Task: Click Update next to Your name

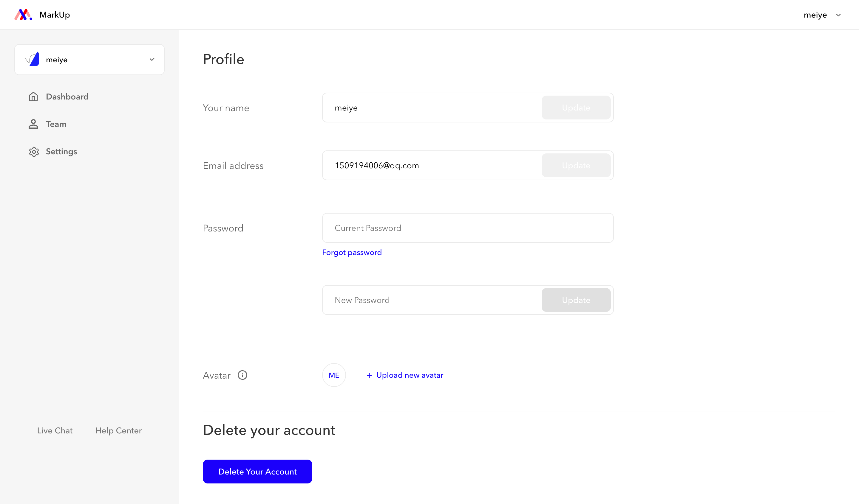Action: [x=576, y=108]
